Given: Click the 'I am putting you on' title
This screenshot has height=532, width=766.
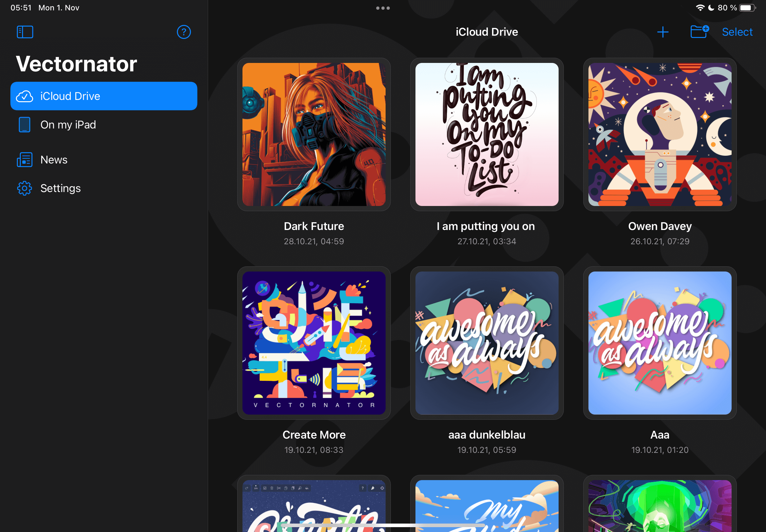Looking at the screenshot, I should (x=486, y=226).
